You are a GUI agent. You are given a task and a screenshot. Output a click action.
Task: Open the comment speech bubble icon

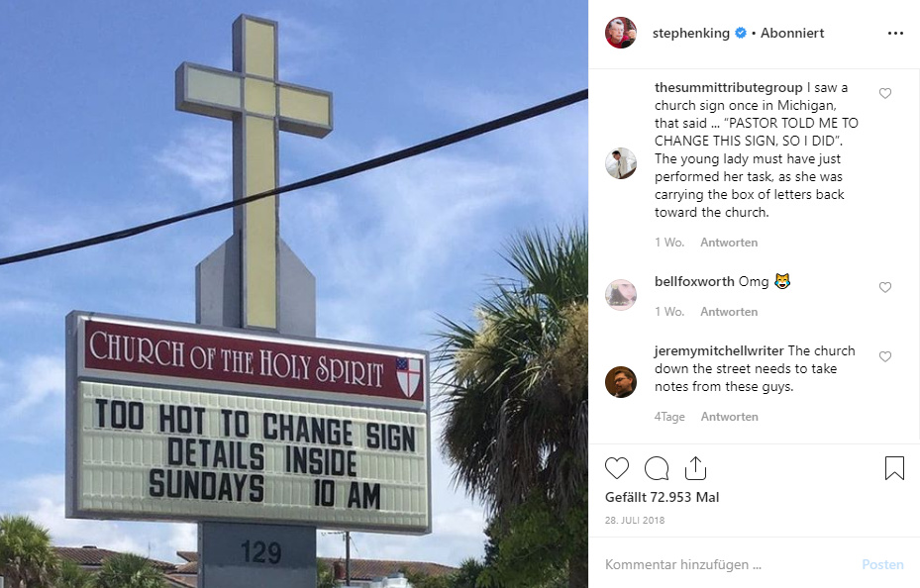click(x=657, y=468)
